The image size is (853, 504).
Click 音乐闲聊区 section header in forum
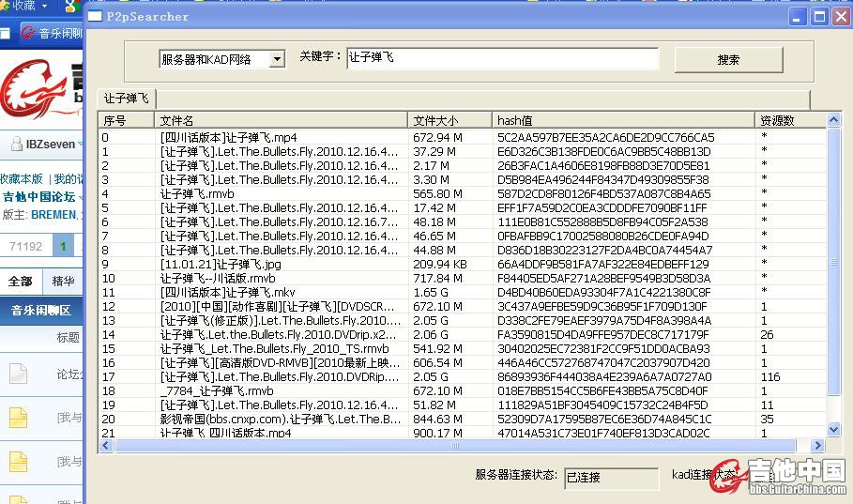[41, 311]
